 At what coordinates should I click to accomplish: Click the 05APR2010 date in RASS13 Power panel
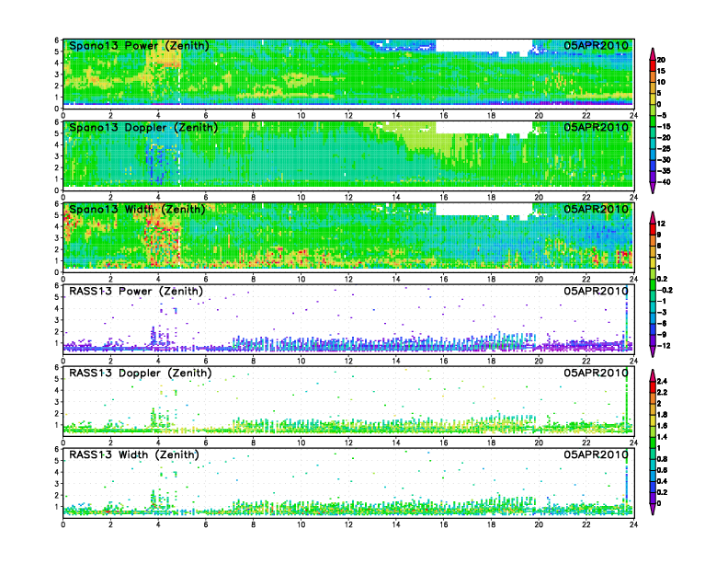[x=597, y=292]
